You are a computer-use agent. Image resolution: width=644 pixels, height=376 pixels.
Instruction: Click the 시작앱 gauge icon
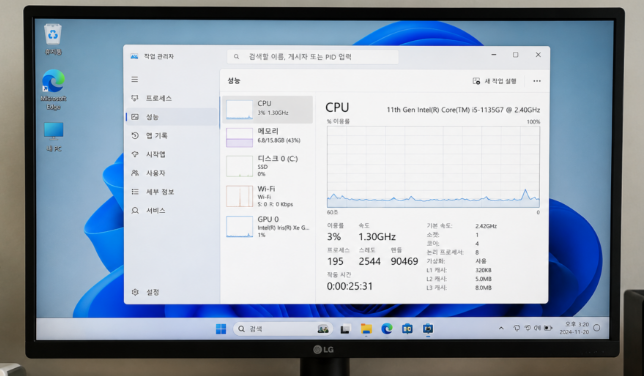point(135,154)
